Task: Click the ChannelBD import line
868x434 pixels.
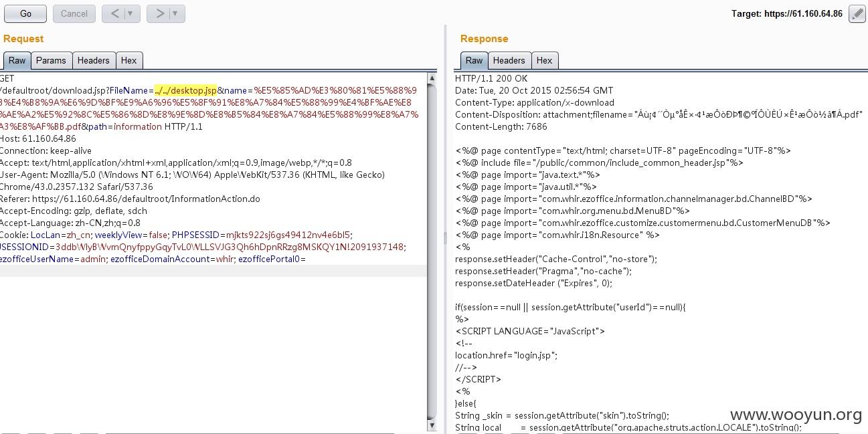Action: 634,199
